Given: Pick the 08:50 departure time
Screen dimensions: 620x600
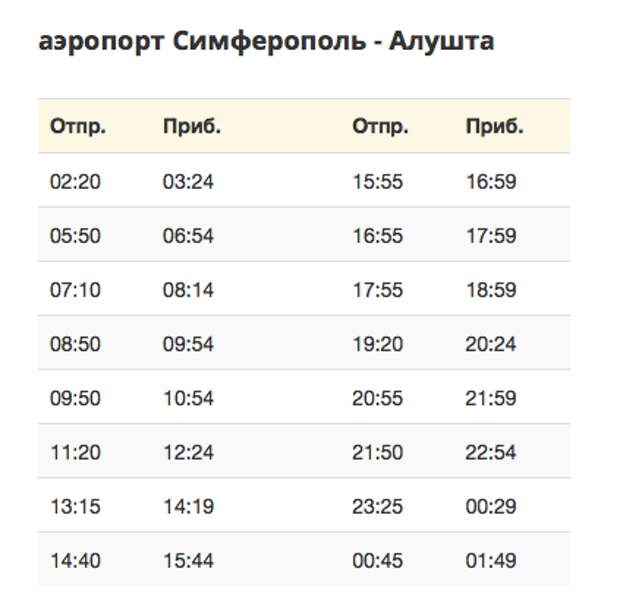Looking at the screenshot, I should pyautogui.click(x=76, y=344).
